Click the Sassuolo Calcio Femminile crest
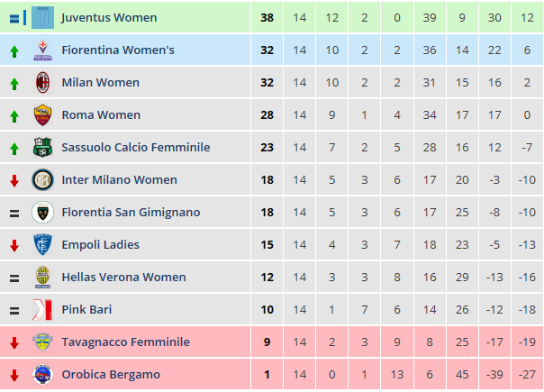The image size is (544, 392). click(42, 148)
